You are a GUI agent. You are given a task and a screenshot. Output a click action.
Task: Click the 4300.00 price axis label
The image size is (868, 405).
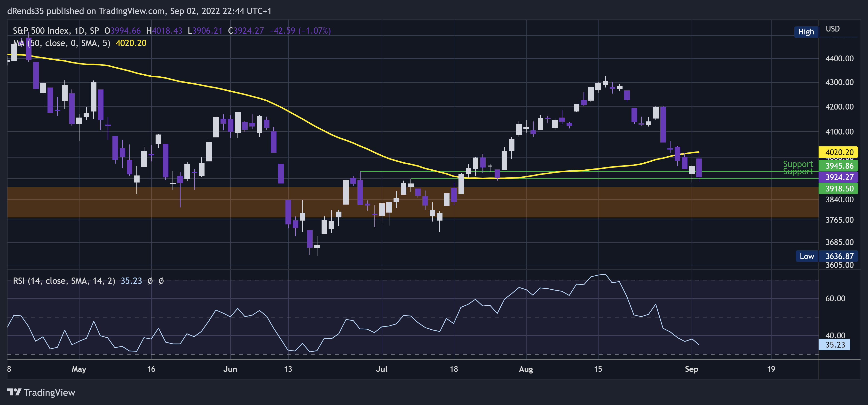coord(839,83)
